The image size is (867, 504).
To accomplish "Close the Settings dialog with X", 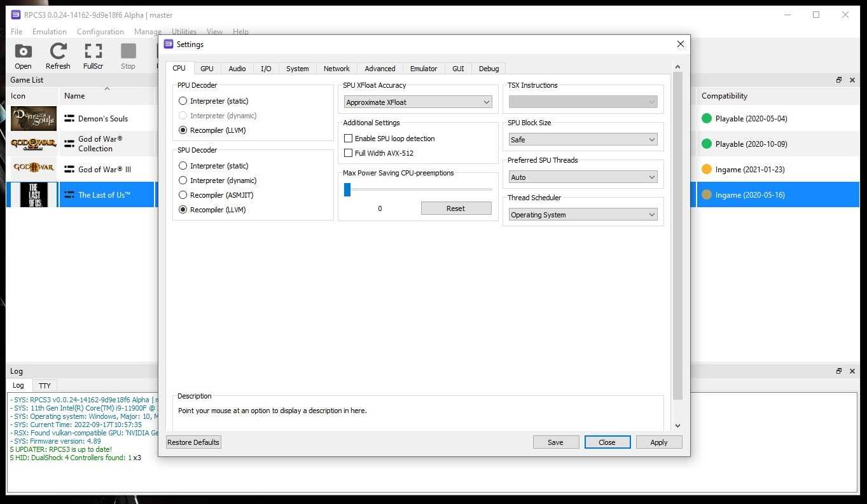I will tap(680, 44).
